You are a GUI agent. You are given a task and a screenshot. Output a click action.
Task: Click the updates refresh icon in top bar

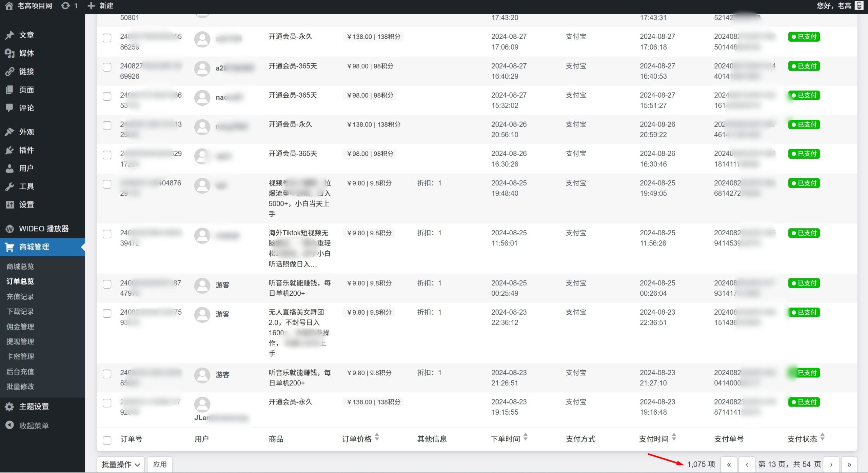click(x=65, y=5)
